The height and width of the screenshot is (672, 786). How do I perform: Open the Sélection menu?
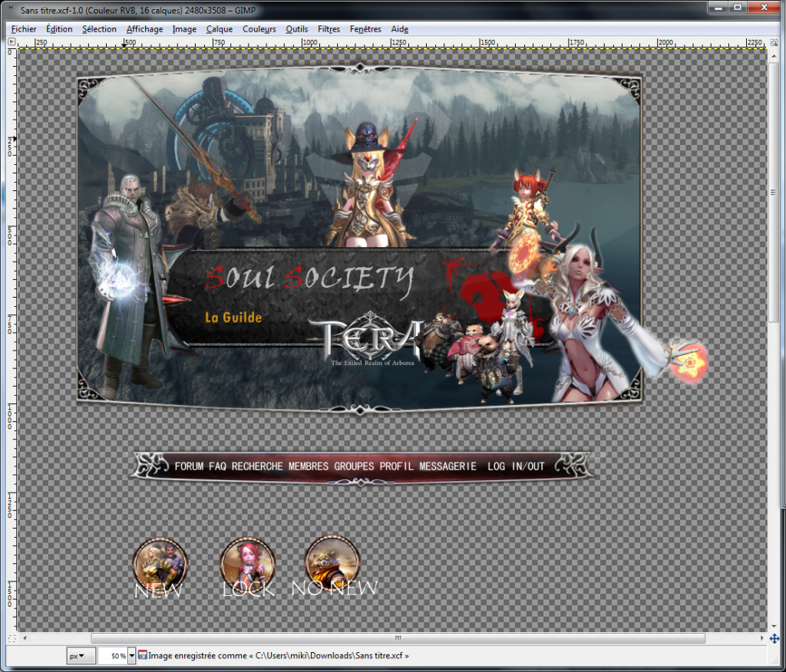pos(99,29)
